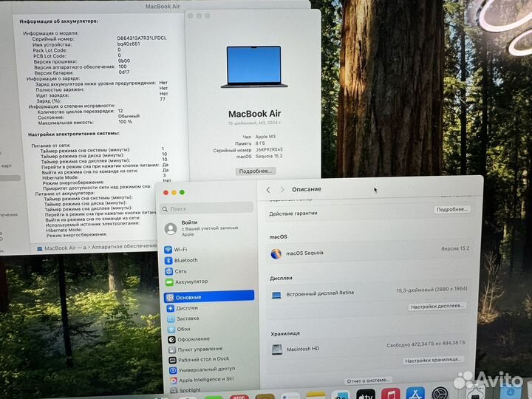Click memory value '8 ГБ'
The width and height of the screenshot is (532, 399).
click(x=260, y=143)
